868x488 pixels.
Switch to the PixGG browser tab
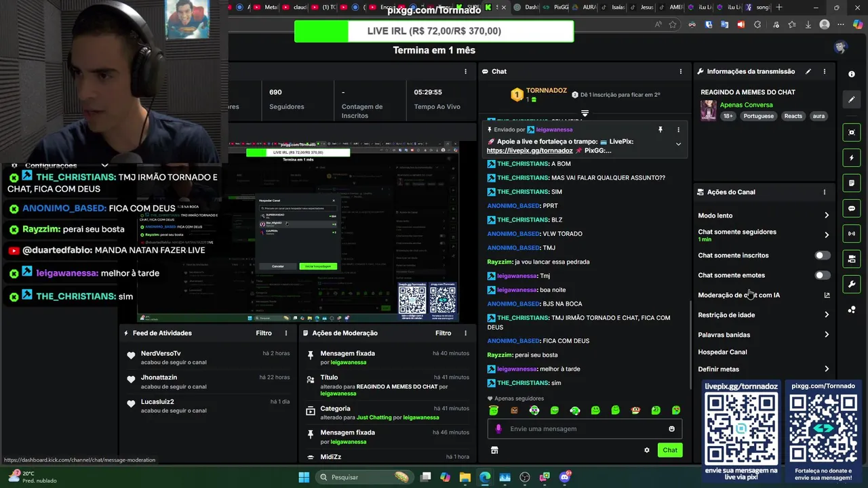coord(556,7)
